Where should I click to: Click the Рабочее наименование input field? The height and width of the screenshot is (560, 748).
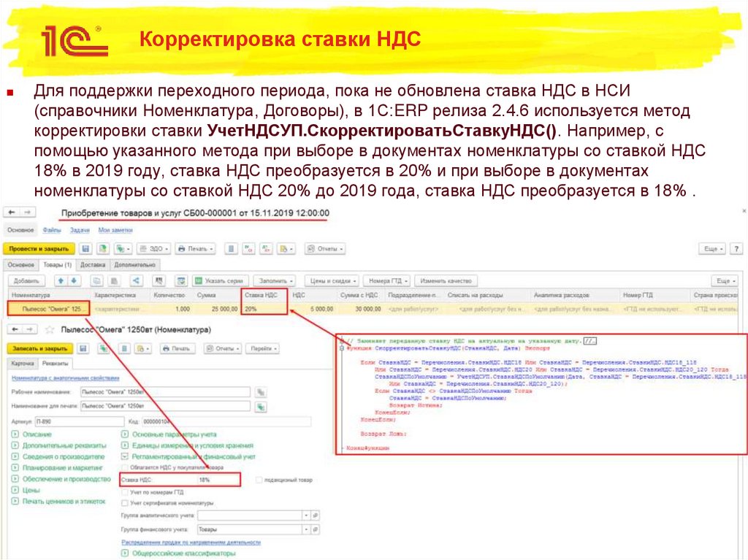tap(165, 392)
